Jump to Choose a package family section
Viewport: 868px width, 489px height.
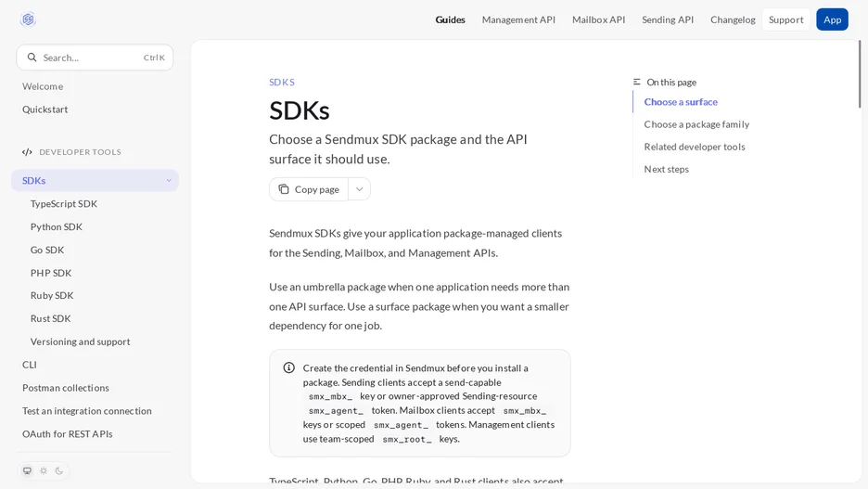[x=696, y=124]
